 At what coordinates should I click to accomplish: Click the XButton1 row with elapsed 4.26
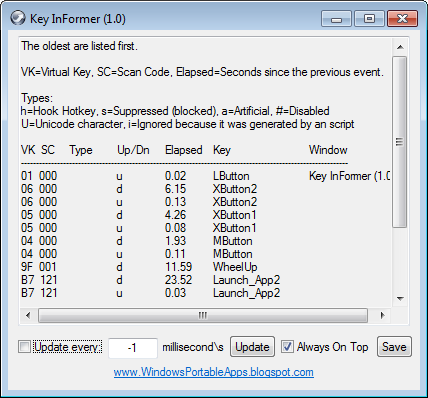139,215
